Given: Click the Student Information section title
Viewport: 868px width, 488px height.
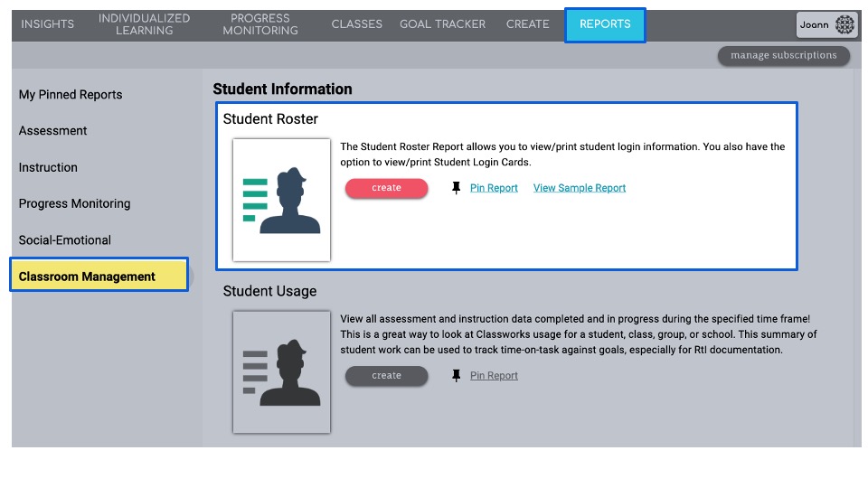Looking at the screenshot, I should click(282, 89).
